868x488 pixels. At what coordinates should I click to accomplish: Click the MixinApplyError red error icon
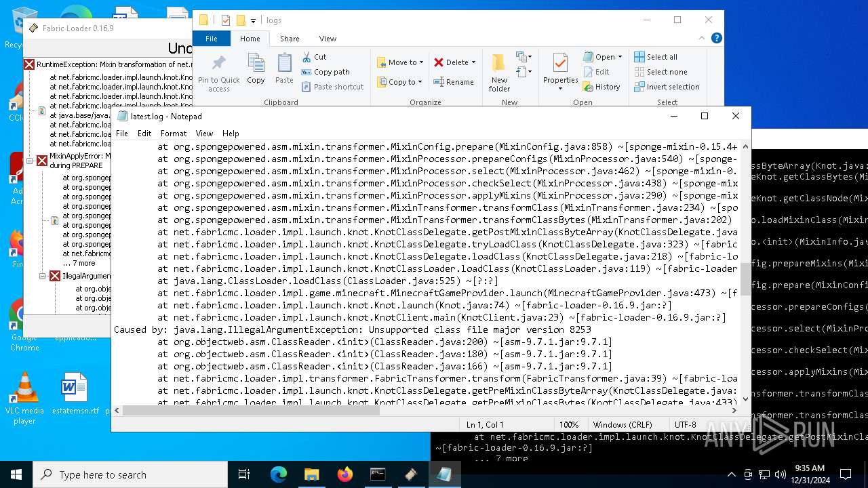42,161
